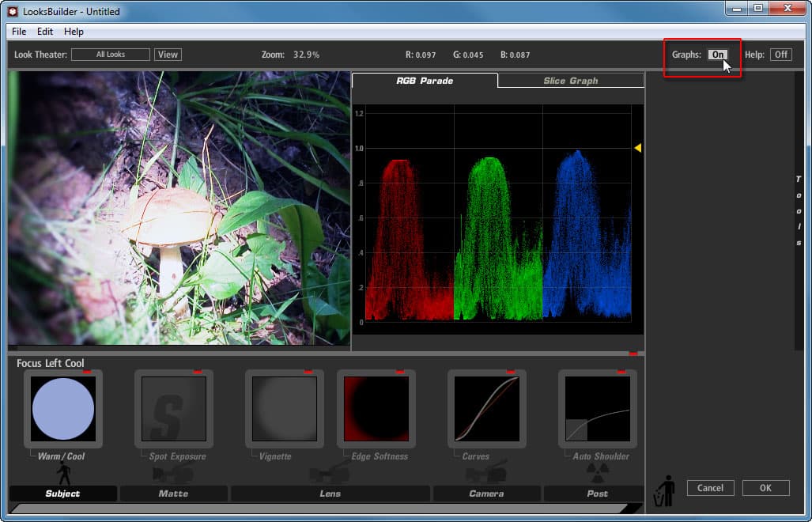Select the Lens stage tab
812x522 pixels.
(x=330, y=494)
